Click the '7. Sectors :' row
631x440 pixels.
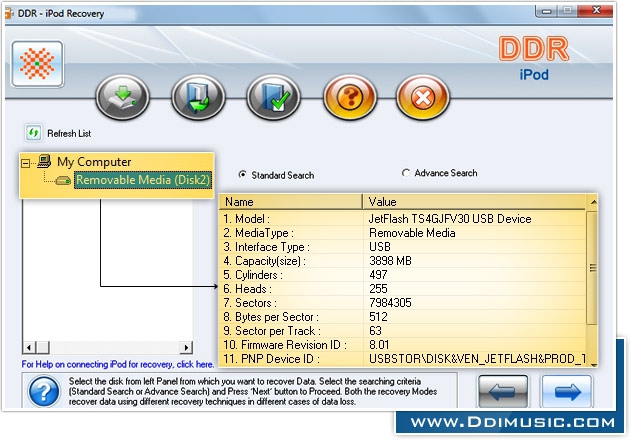(402, 303)
